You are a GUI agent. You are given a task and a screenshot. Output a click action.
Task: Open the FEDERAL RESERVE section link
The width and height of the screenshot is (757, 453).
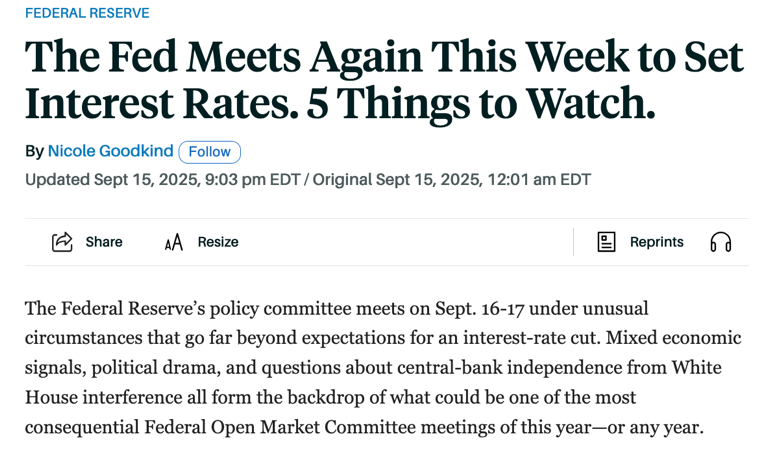click(x=87, y=13)
